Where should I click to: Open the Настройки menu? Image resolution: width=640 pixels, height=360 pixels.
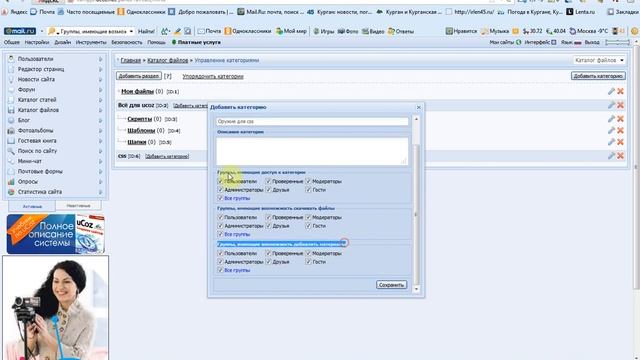click(37, 42)
